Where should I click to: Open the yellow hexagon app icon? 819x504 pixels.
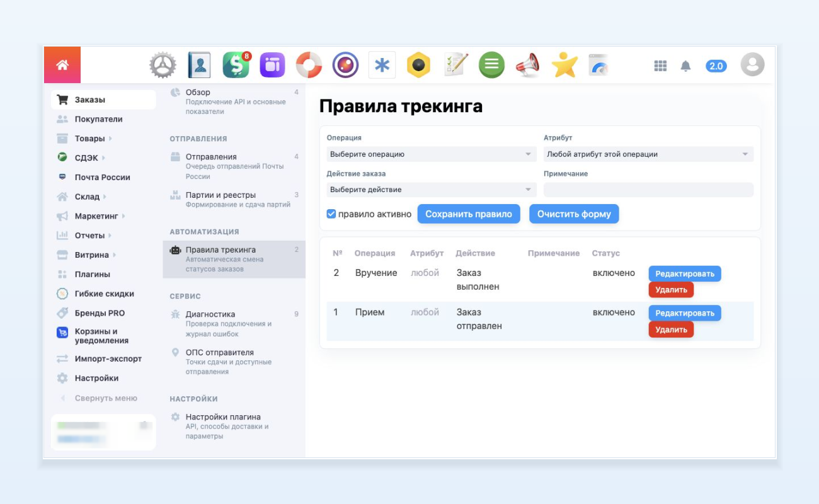(x=418, y=65)
